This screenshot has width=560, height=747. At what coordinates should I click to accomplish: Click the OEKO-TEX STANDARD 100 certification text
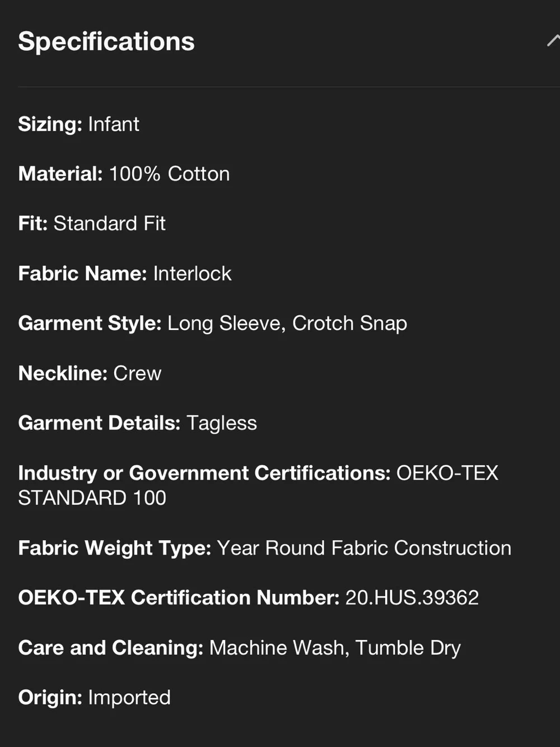[x=258, y=485]
